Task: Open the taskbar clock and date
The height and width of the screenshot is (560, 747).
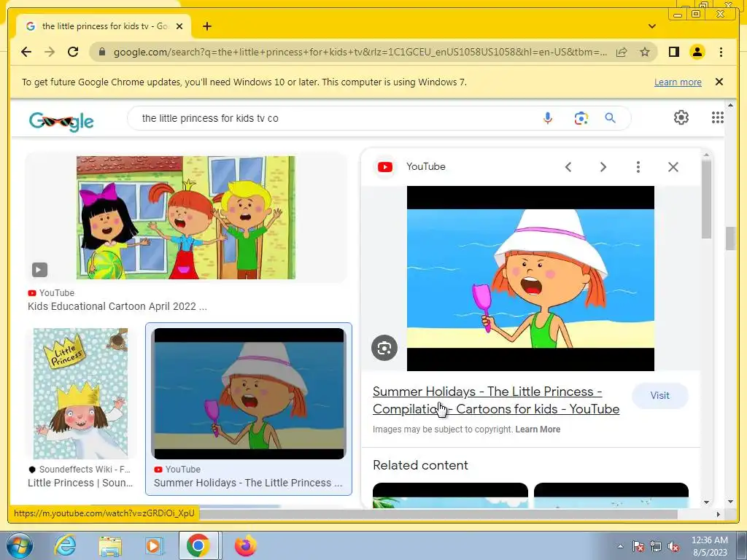Action: (x=710, y=546)
